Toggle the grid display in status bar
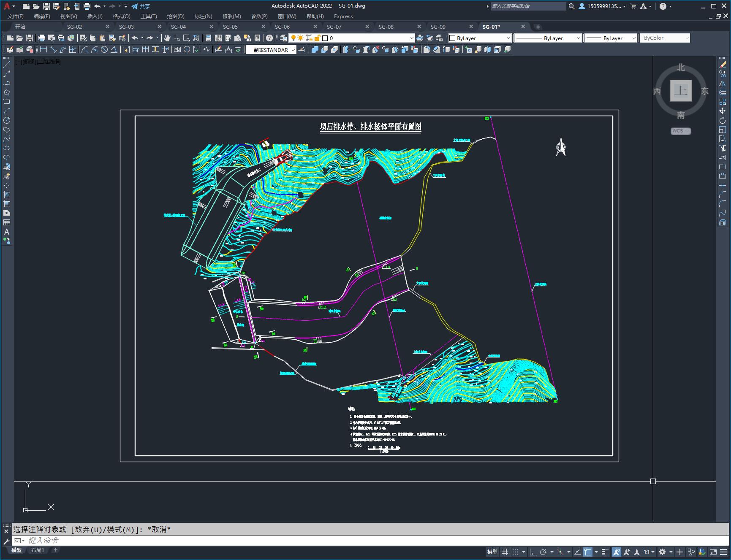 click(505, 552)
